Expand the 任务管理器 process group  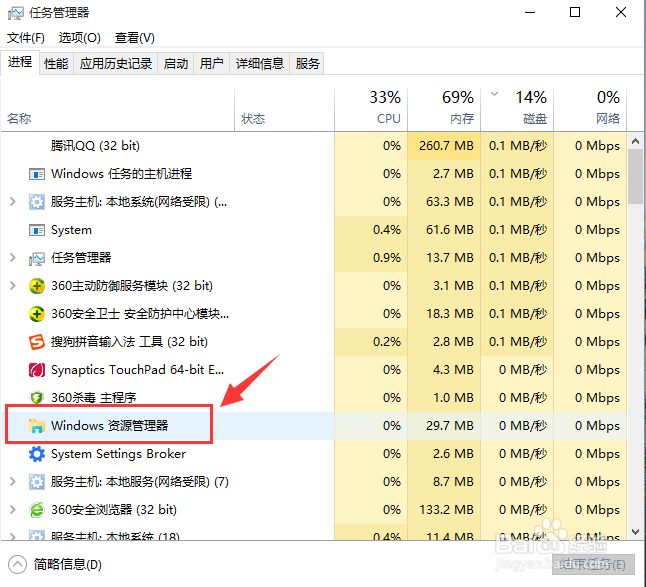point(13,258)
